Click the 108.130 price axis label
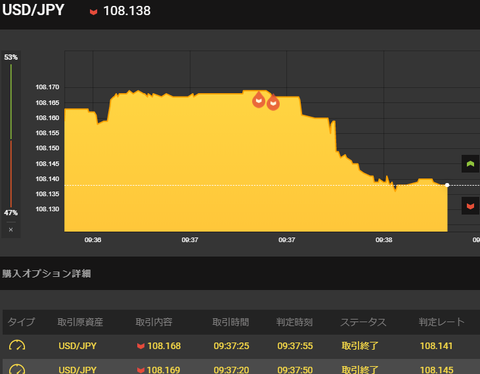 click(47, 209)
